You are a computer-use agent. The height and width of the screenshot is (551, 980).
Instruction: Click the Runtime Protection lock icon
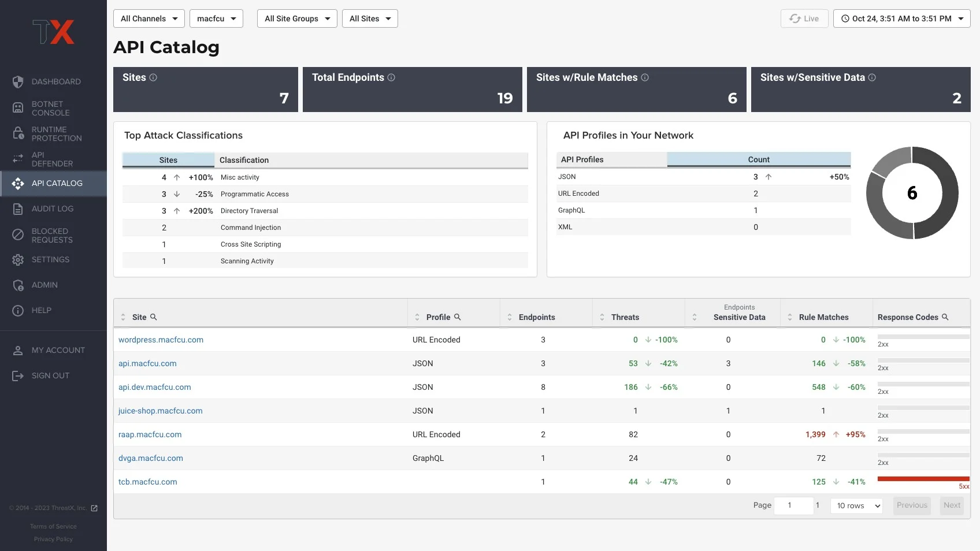18,133
